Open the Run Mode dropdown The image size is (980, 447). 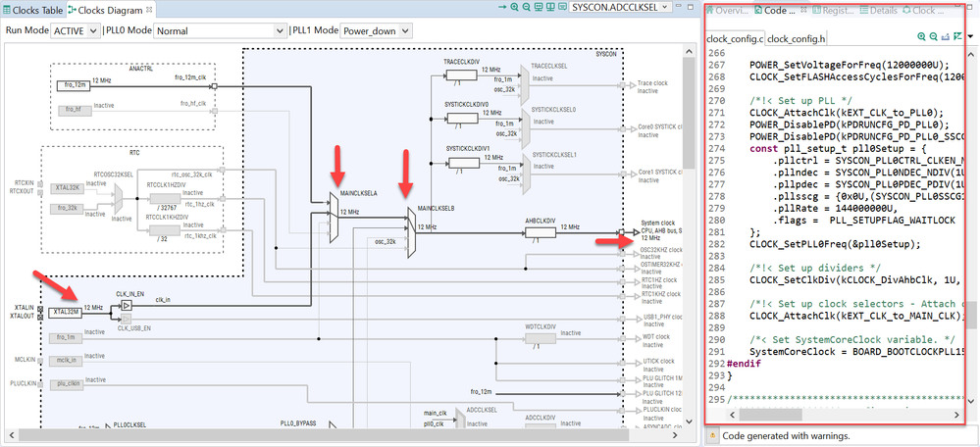point(75,30)
